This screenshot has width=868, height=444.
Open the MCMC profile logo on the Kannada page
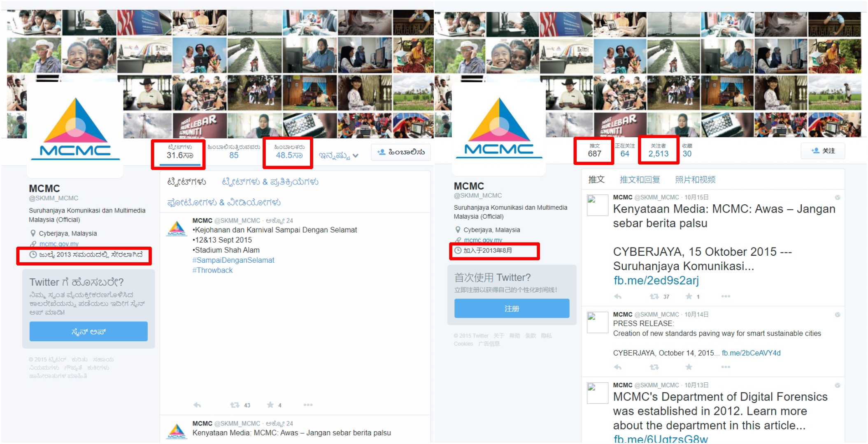pos(75,129)
